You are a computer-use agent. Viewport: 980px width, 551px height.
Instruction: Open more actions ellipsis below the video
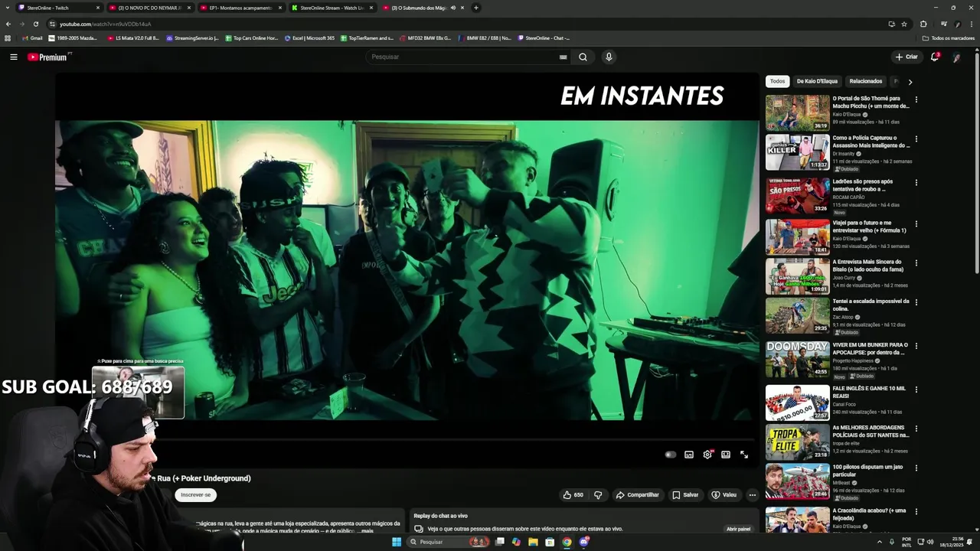(752, 494)
